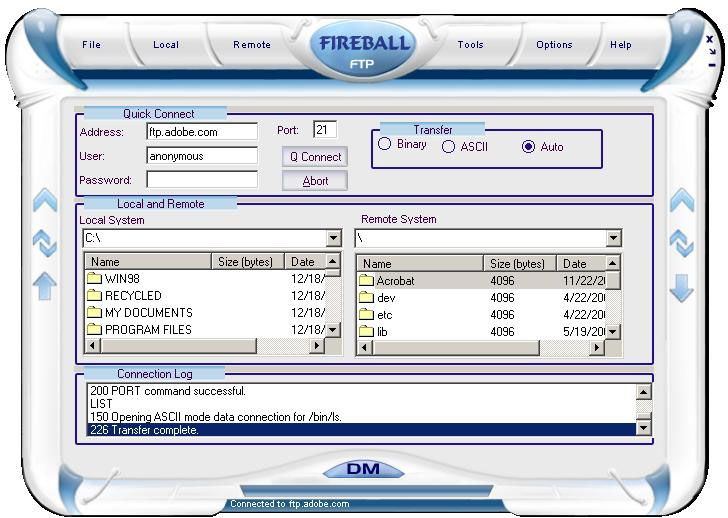
Task: Select log line '150 Opening ASCII mode data connection'
Action: (362, 417)
